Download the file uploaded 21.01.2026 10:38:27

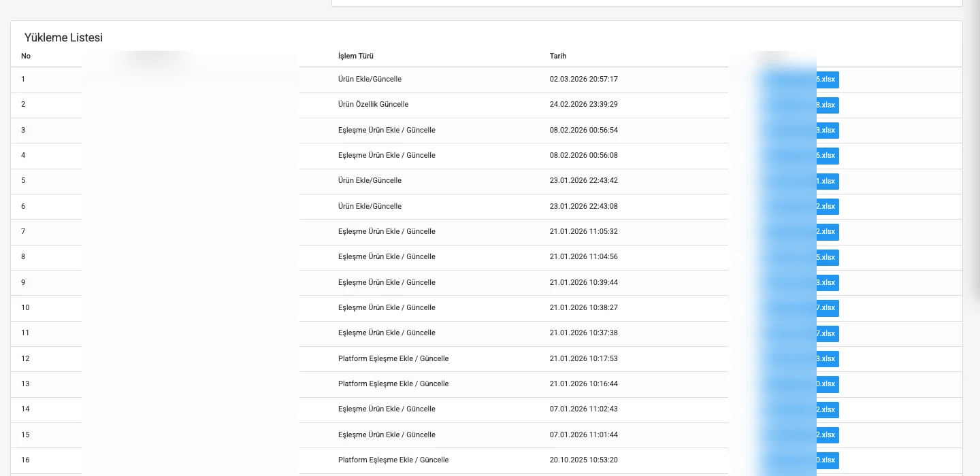tap(826, 308)
